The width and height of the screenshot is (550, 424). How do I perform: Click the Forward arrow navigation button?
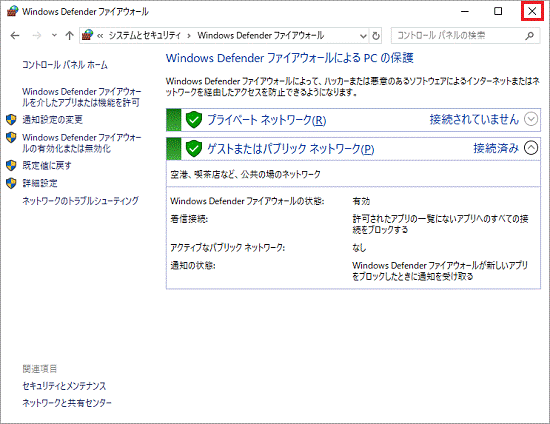click(x=37, y=35)
